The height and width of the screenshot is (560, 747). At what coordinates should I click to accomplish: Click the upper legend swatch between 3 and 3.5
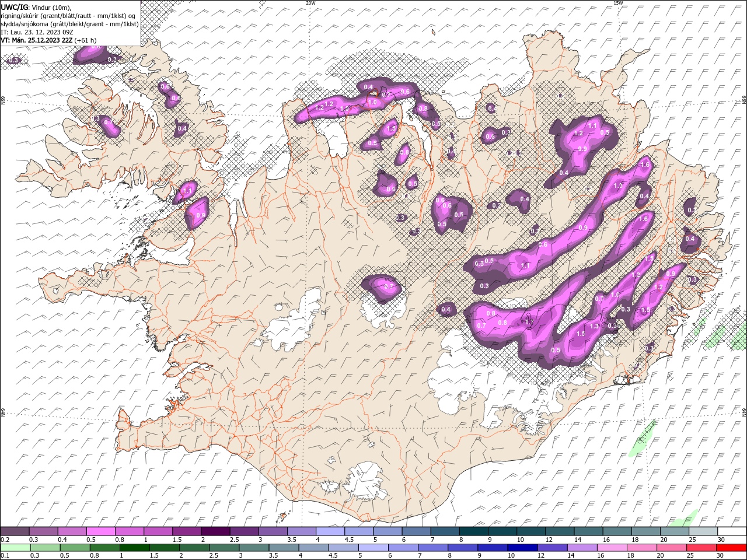pos(273,531)
